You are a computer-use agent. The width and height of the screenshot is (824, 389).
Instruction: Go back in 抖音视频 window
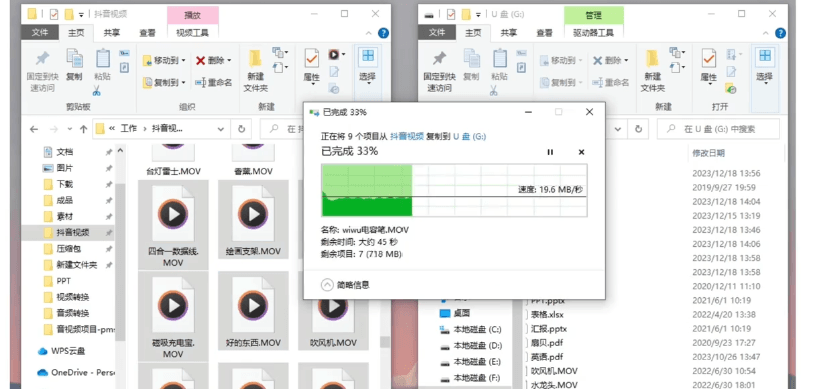tap(34, 129)
